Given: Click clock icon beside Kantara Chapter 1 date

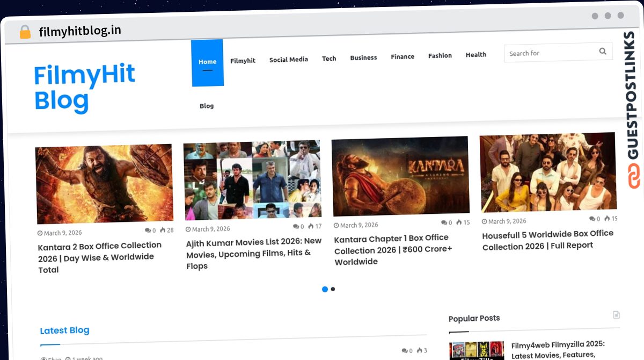Looking at the screenshot, I should tap(336, 226).
